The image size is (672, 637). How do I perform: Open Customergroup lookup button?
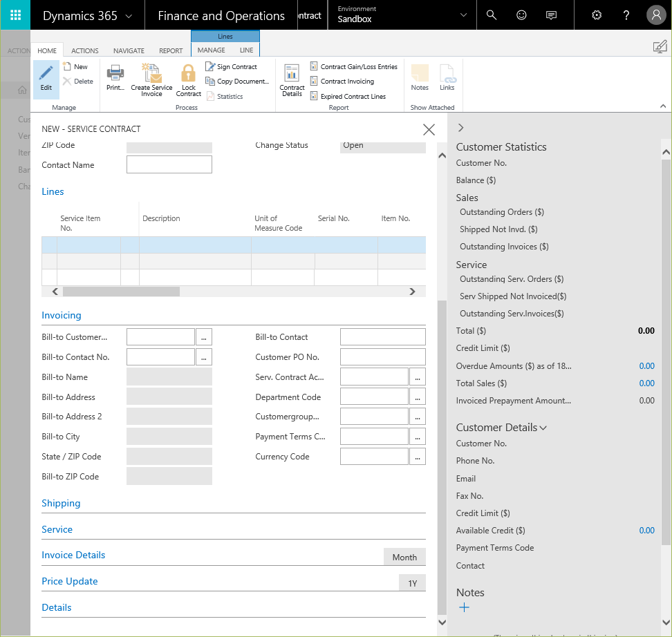[418, 417]
